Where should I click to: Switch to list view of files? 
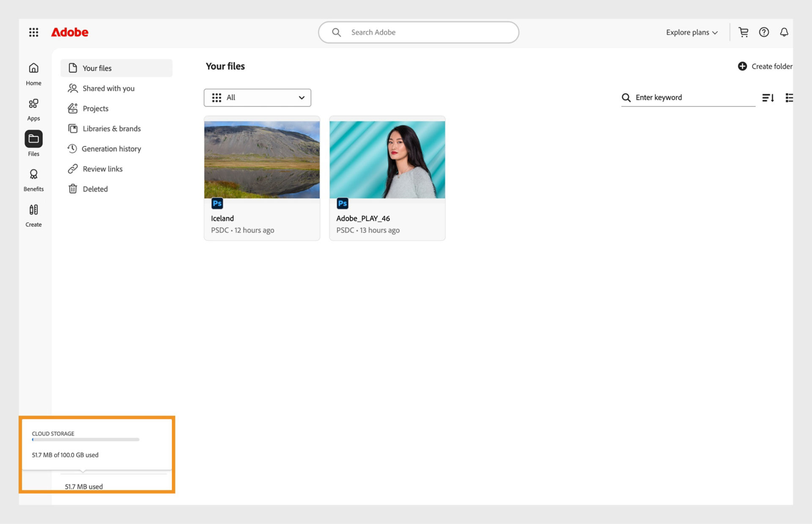pyautogui.click(x=789, y=98)
